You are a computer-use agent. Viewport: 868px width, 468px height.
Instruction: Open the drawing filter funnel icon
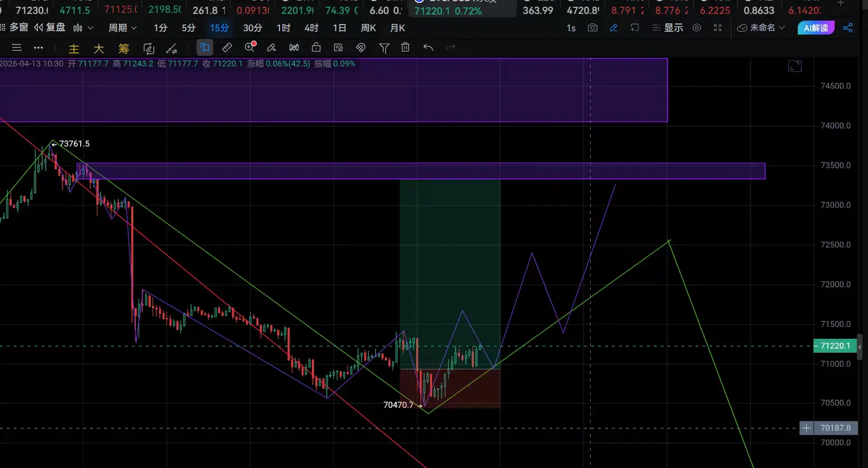(x=384, y=48)
